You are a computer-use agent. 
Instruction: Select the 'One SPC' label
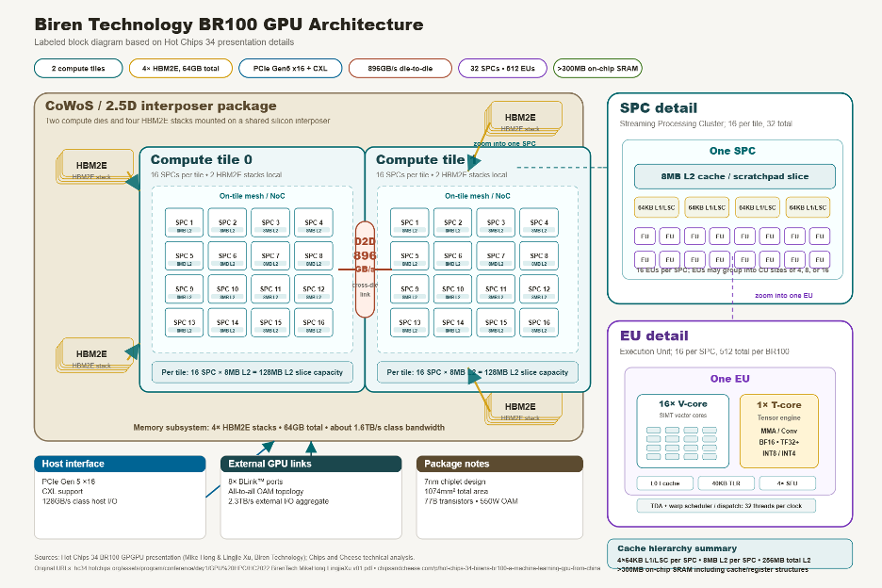(x=732, y=151)
